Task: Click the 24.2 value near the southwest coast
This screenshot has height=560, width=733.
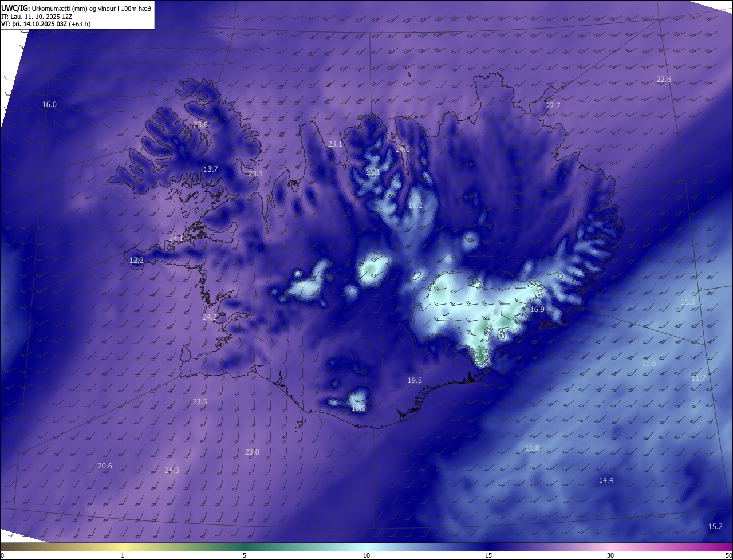Action: point(210,317)
